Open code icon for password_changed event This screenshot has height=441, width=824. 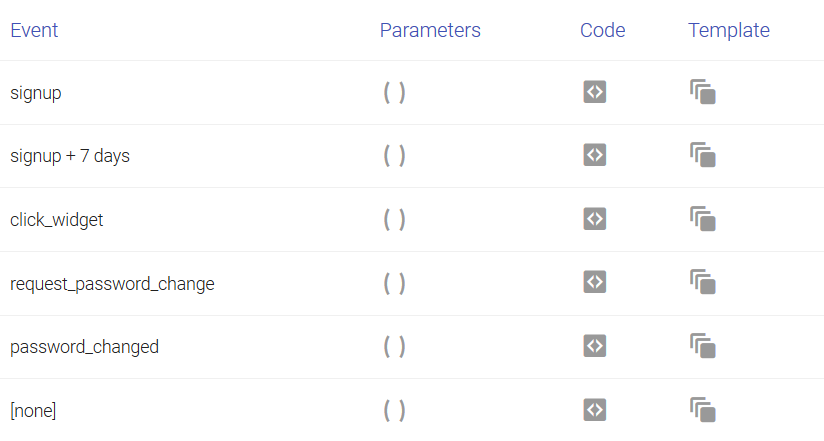coord(595,346)
